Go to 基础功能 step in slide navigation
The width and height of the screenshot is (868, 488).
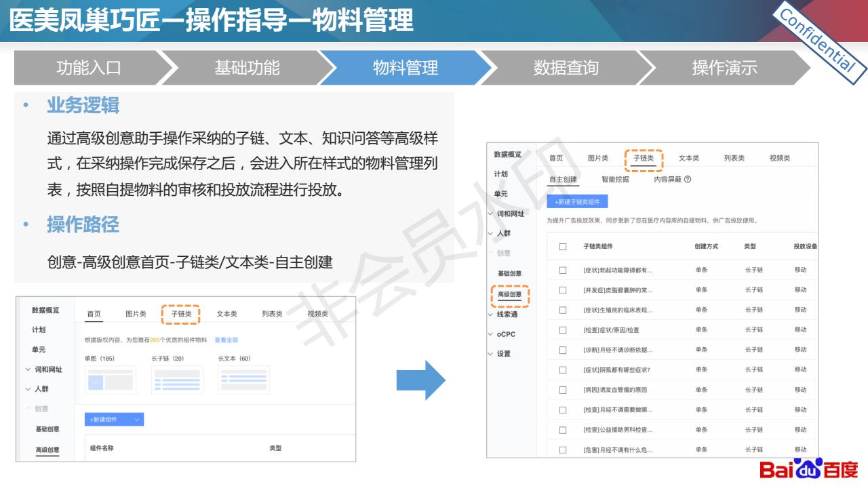click(247, 68)
